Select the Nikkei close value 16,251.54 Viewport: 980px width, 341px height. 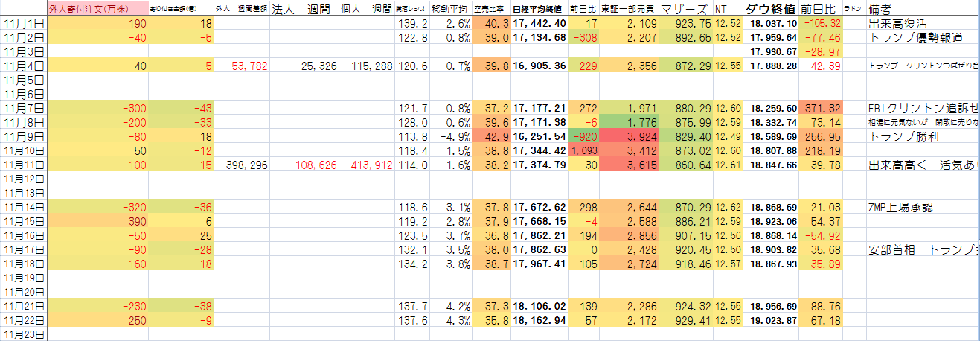pos(539,137)
